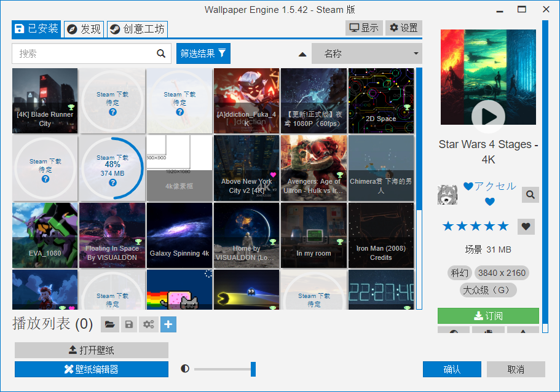This screenshot has height=392, width=560.
Task: Select the In my room wallpaper
Action: [314, 235]
